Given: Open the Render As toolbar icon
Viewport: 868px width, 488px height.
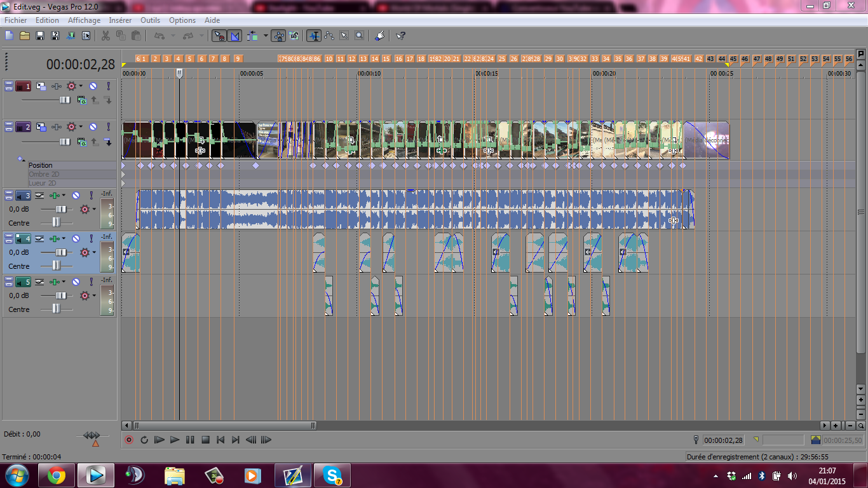Looking at the screenshot, I should click(71, 36).
